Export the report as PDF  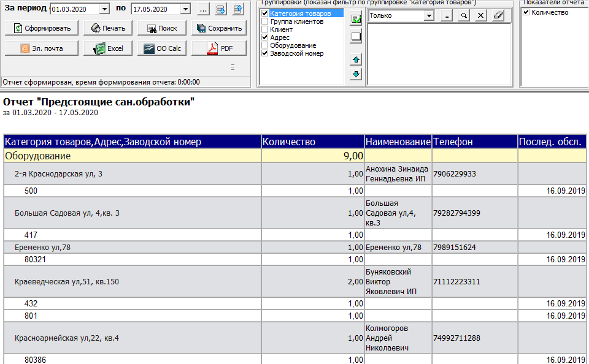219,48
